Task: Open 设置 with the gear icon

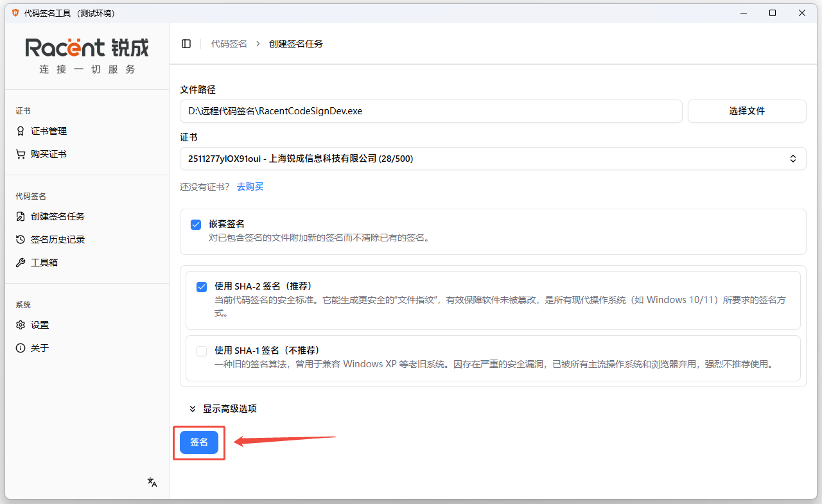Action: point(20,324)
